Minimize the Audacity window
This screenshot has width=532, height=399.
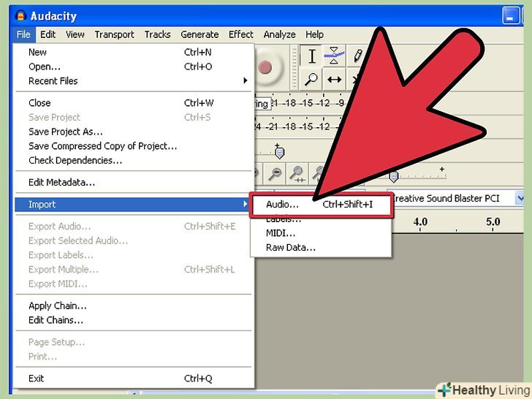coord(511,16)
